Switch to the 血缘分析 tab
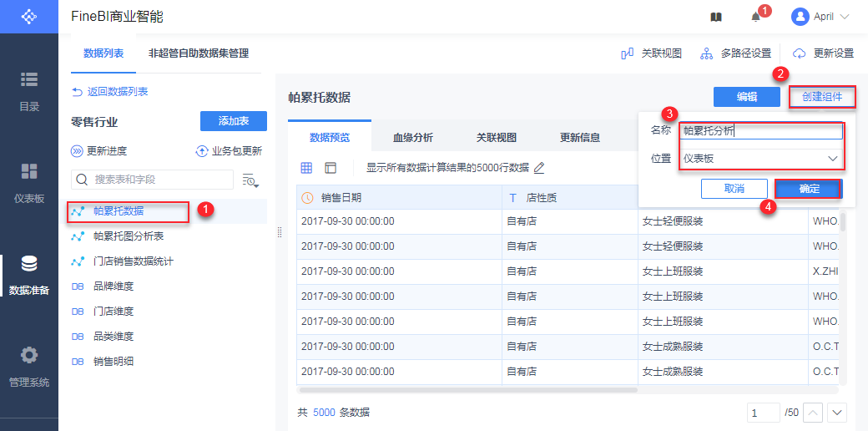868x431 pixels. tap(412, 138)
